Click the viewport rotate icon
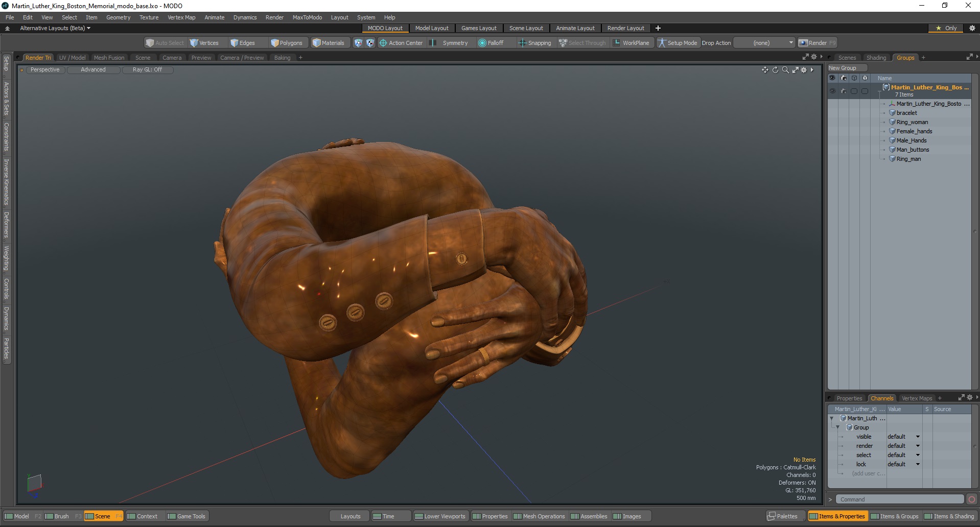Screen dimensions: 980x527 (x=775, y=70)
